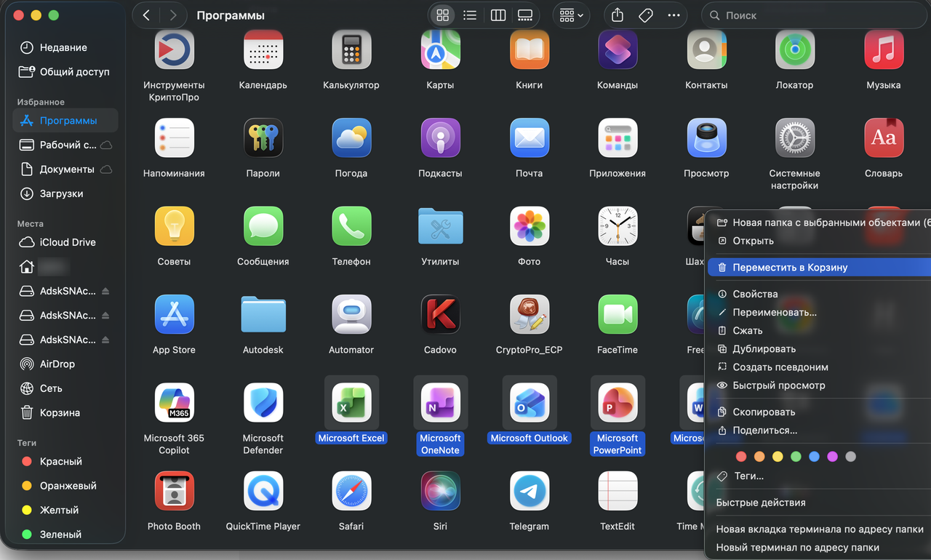The width and height of the screenshot is (931, 560).
Task: Select the CryptoPro_ECP icon
Action: (529, 314)
